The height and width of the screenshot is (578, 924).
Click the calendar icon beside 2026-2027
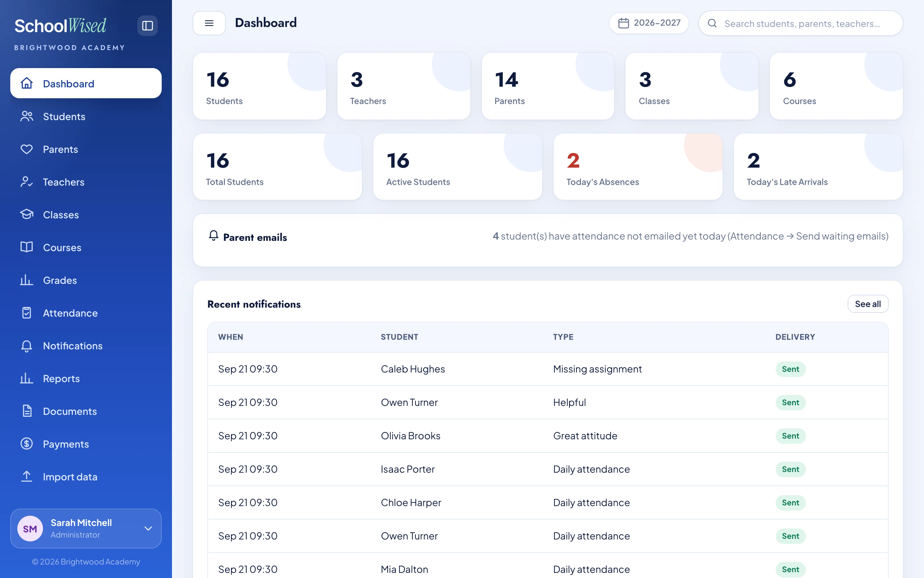(x=623, y=23)
